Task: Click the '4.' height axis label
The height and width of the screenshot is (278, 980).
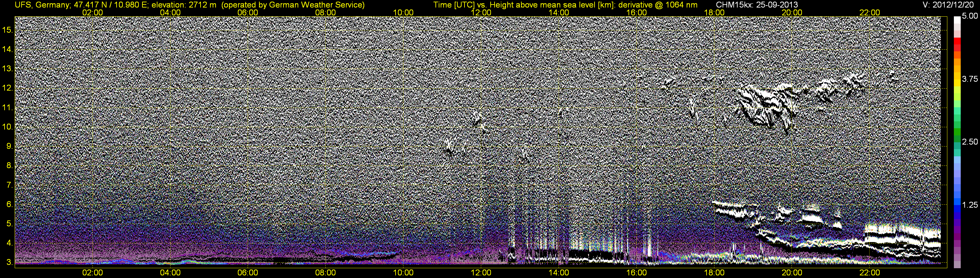Action: [9, 243]
